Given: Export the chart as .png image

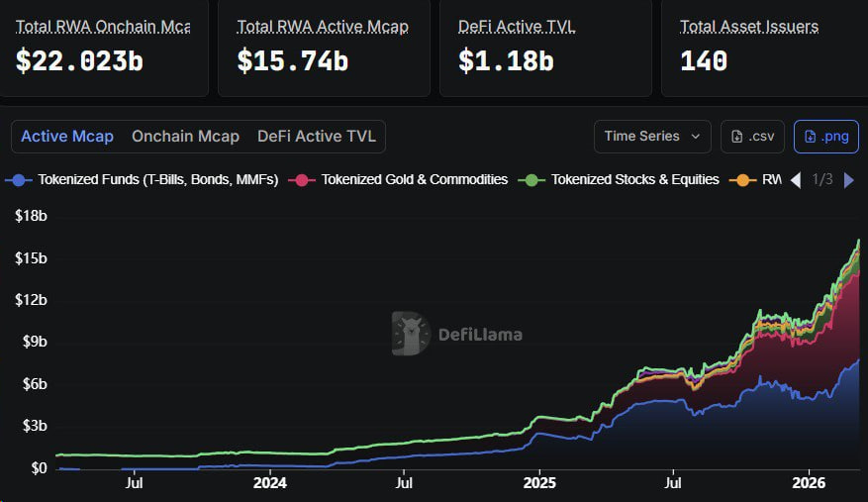Looking at the screenshot, I should coord(825,137).
